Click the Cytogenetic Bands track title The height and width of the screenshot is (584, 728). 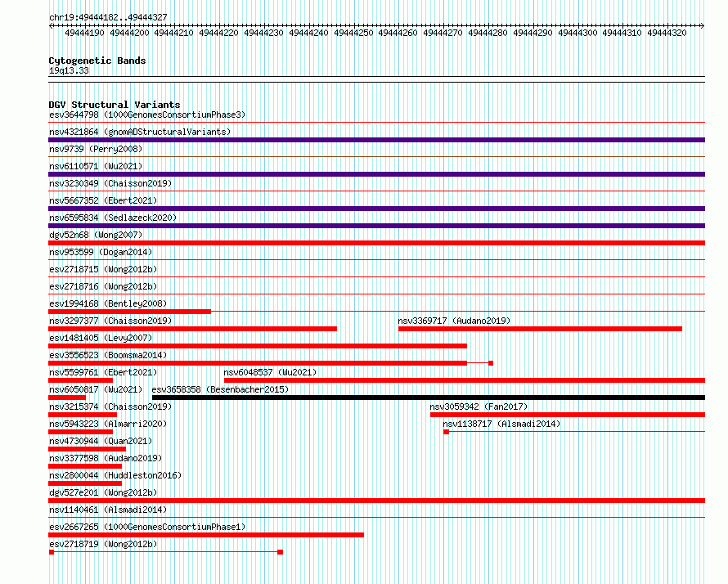click(x=97, y=61)
